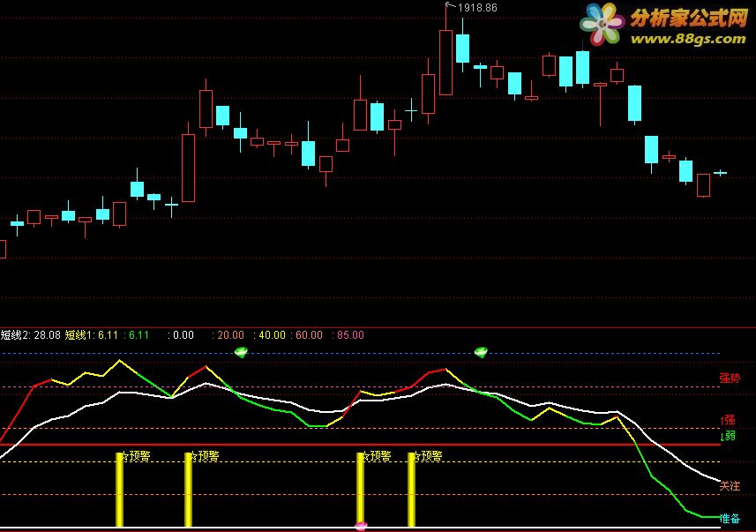Click the green 6.11 legend value
This screenshot has width=756, height=532.
tap(138, 334)
